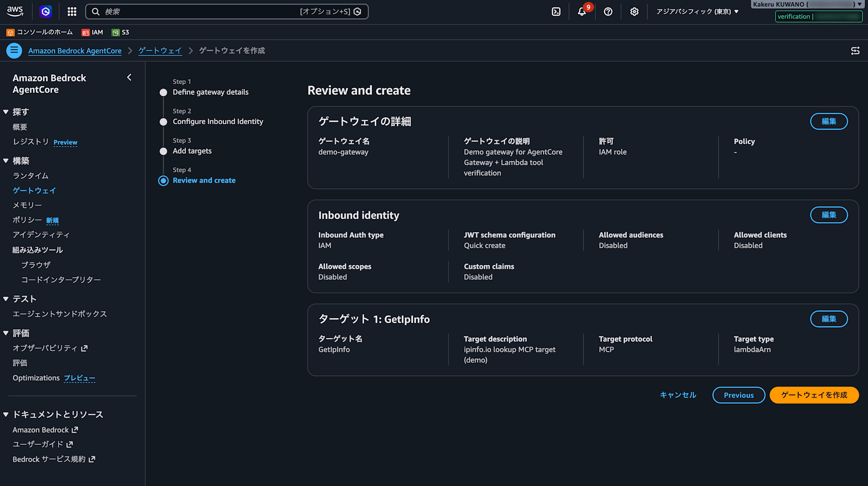Collapse the 評価 section heading

tap(6, 333)
